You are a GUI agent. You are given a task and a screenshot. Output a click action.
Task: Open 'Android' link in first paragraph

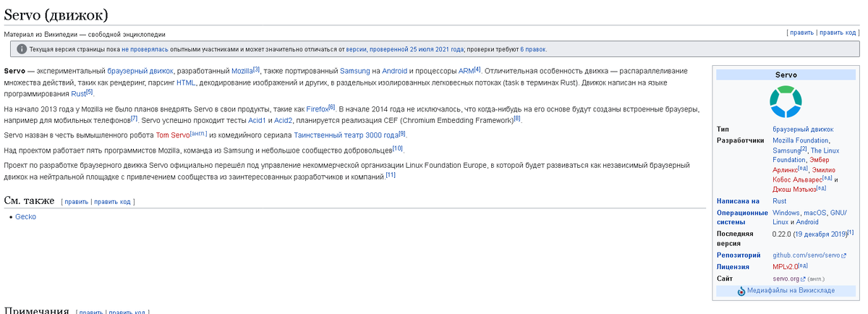(x=394, y=71)
